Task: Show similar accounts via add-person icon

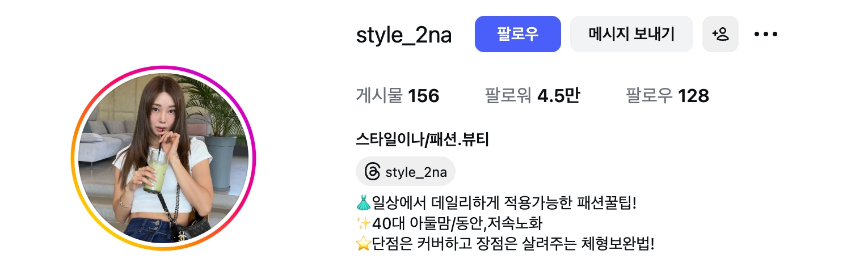Action: pyautogui.click(x=720, y=34)
